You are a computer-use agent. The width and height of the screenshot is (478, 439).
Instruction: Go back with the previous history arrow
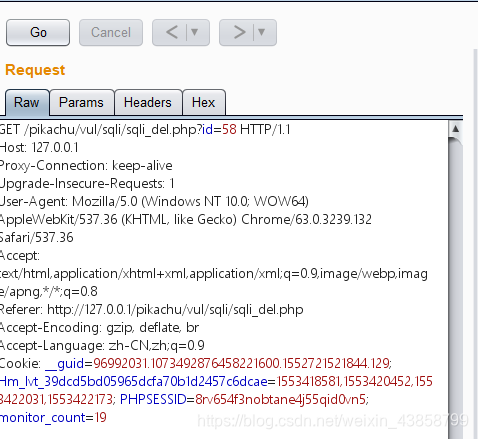coord(171,32)
